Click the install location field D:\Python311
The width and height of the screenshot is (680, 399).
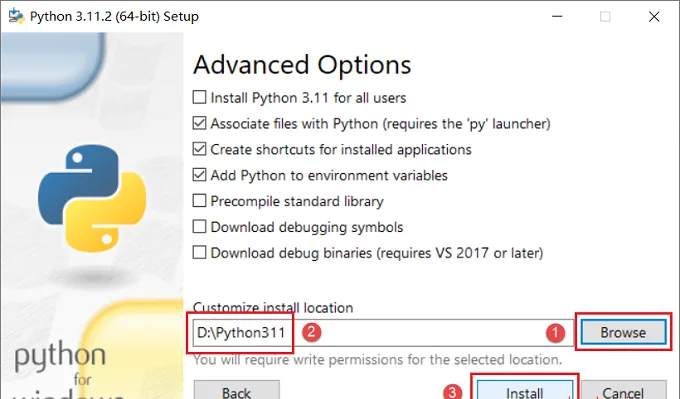click(383, 333)
